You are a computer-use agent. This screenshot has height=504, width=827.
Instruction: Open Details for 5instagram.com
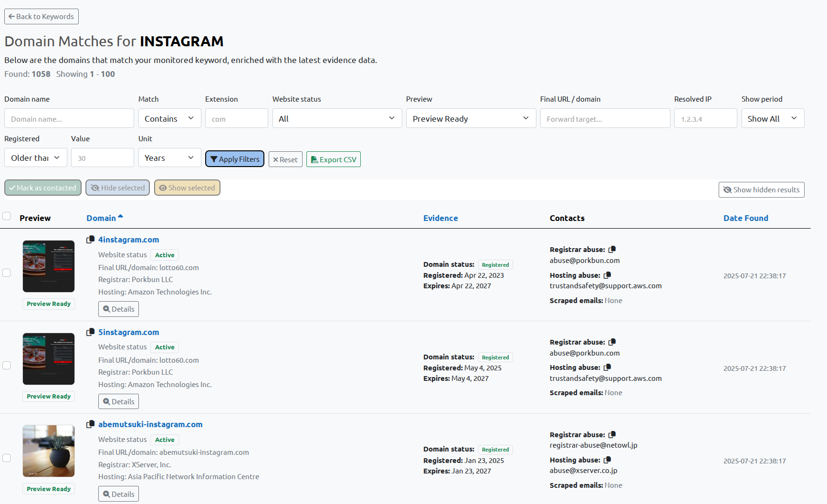tap(118, 401)
